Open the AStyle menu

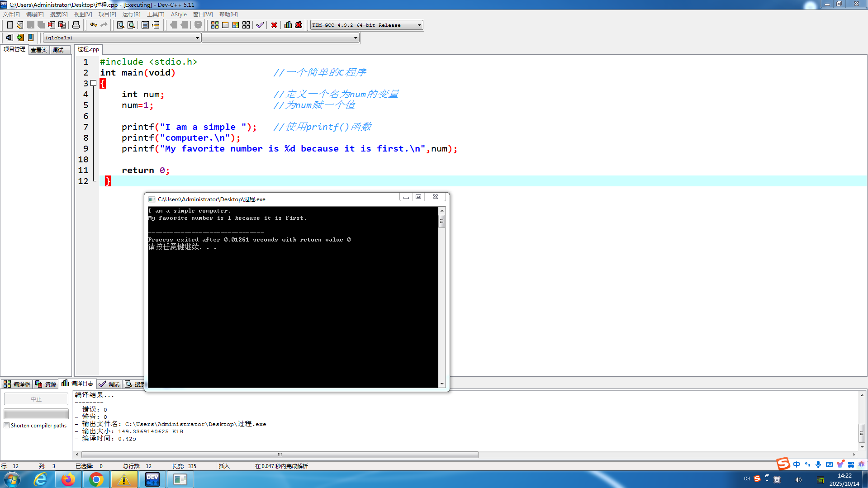179,14
